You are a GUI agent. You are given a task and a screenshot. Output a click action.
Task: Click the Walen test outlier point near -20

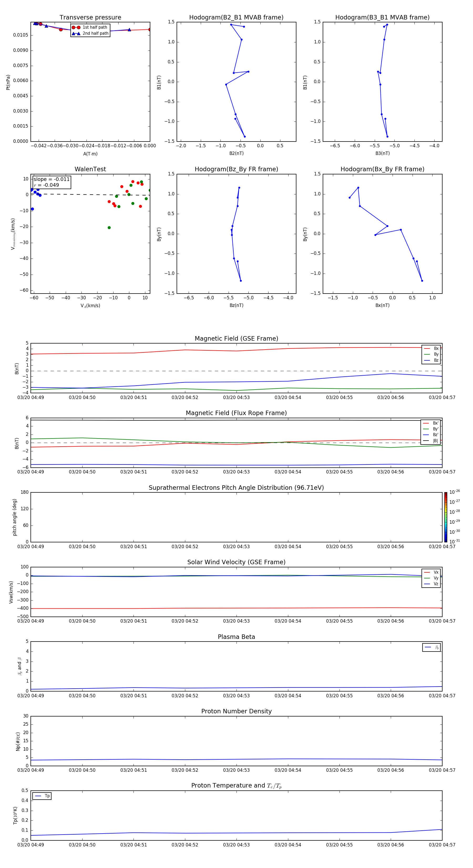tap(109, 228)
